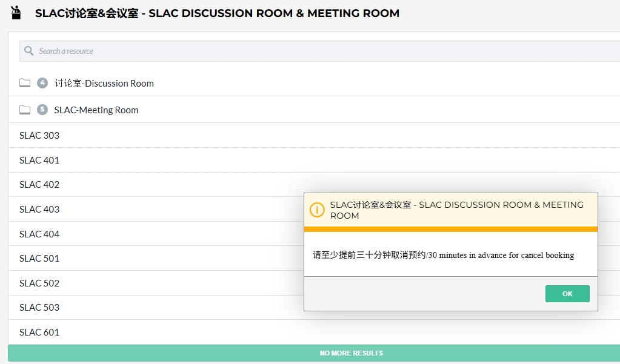Click the NO MORE RESULTS bar
The width and height of the screenshot is (620, 364).
tap(314, 353)
